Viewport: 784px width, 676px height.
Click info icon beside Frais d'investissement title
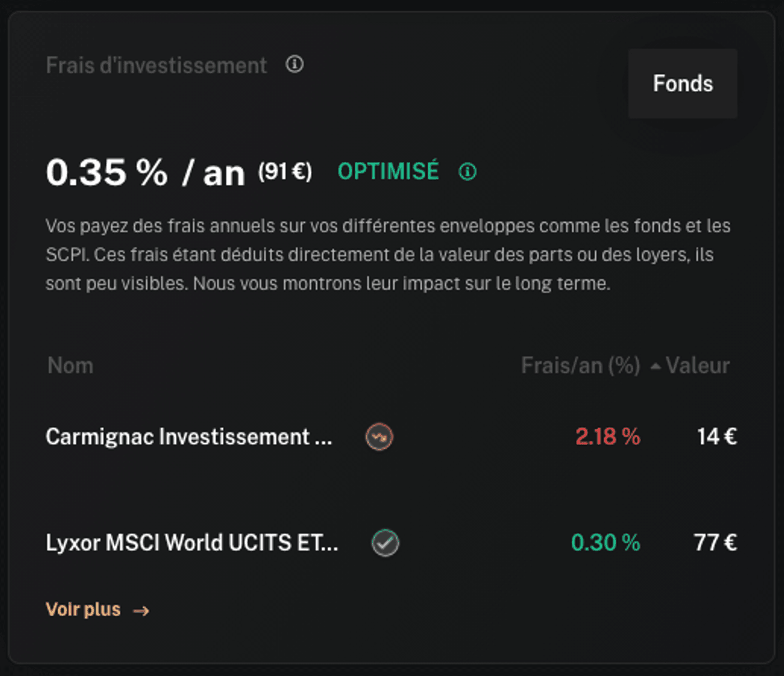[295, 64]
